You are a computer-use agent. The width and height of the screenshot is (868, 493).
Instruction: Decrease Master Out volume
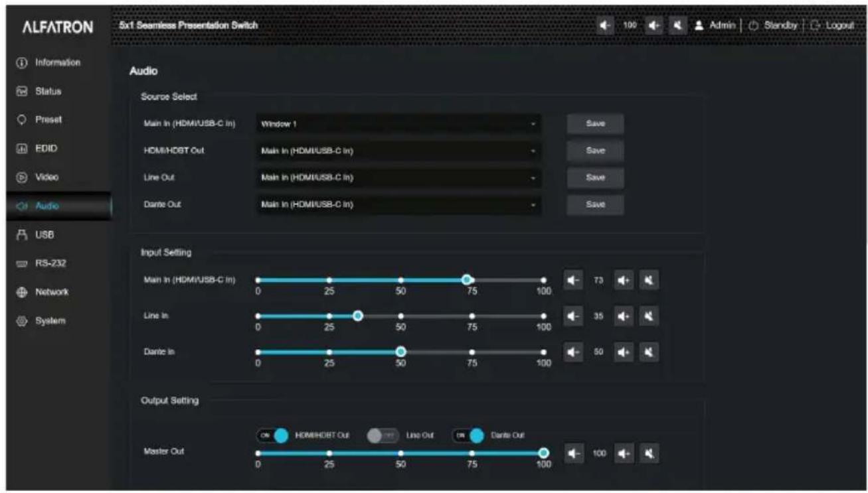pyautogui.click(x=572, y=454)
